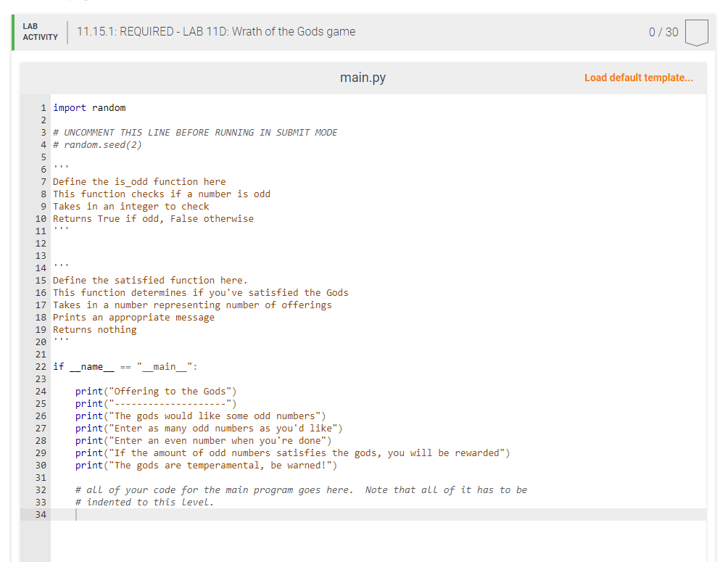Click the Define the is_odd function comment
Image resolution: width=728 pixels, height=562 pixels.
138,181
